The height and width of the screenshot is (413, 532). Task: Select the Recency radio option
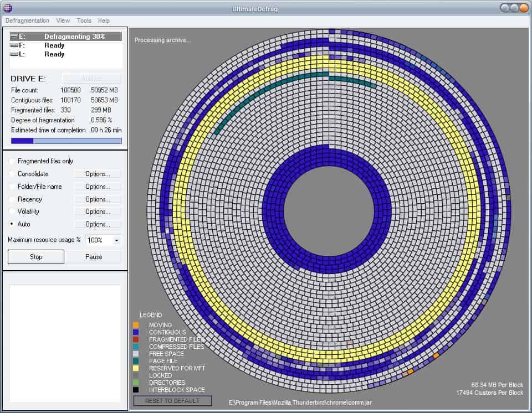tap(12, 199)
